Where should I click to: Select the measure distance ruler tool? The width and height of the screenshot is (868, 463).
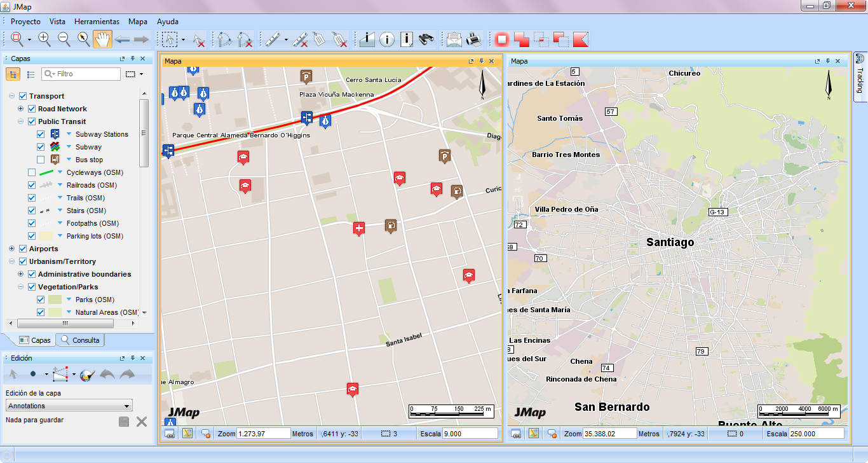tap(272, 39)
